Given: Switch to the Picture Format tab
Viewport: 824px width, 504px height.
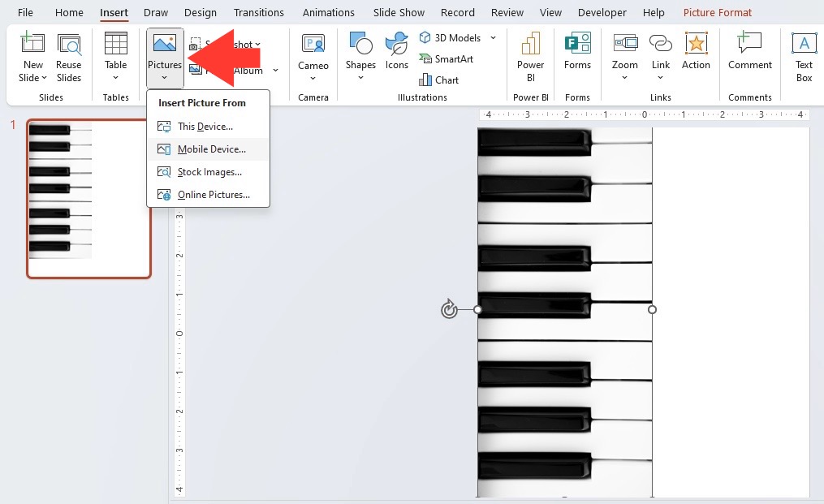Looking at the screenshot, I should [x=718, y=13].
